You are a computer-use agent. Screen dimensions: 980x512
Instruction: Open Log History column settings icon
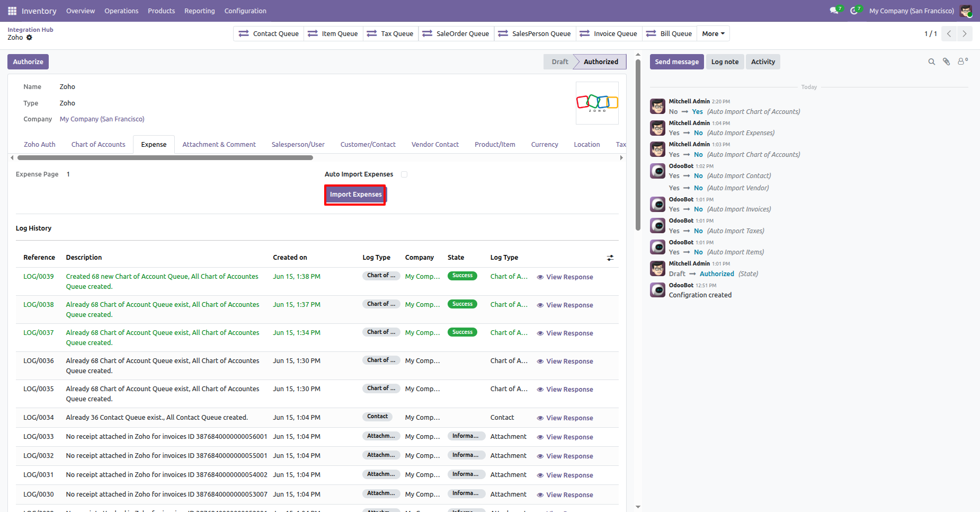(610, 258)
